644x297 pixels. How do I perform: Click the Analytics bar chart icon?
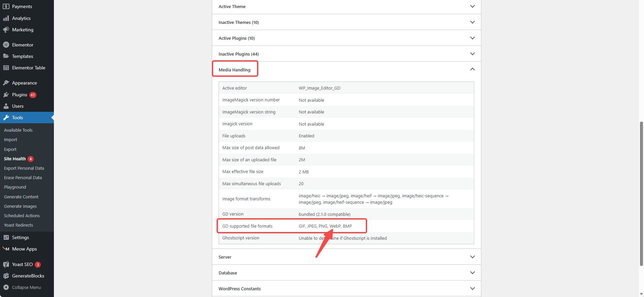6,18
